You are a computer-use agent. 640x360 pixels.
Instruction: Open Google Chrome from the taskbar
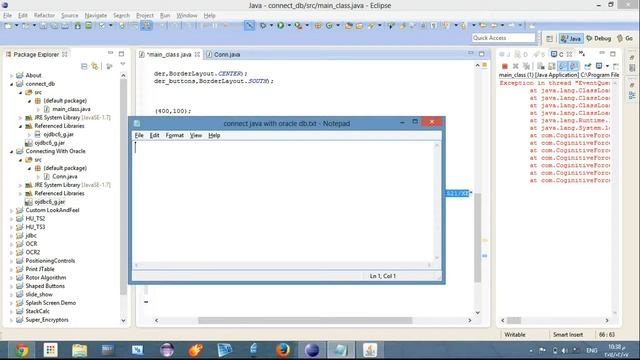click(x=22, y=350)
